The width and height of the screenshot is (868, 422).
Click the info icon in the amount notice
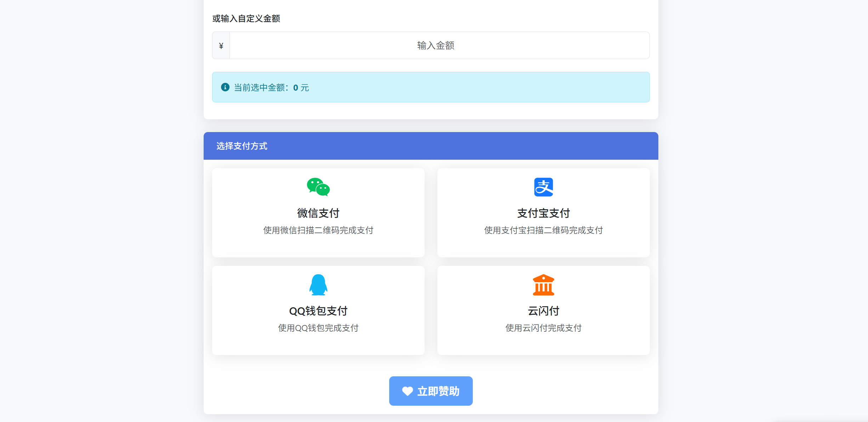(x=225, y=87)
